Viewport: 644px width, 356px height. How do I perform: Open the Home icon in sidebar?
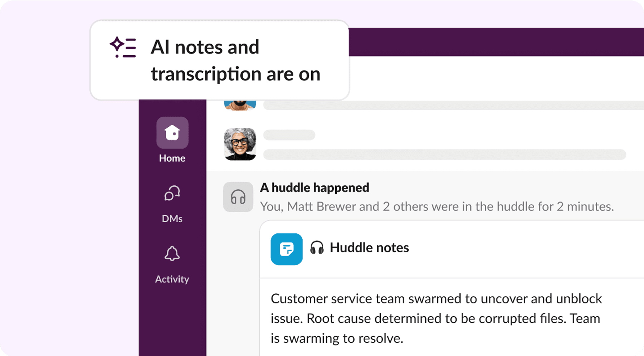pos(172,133)
